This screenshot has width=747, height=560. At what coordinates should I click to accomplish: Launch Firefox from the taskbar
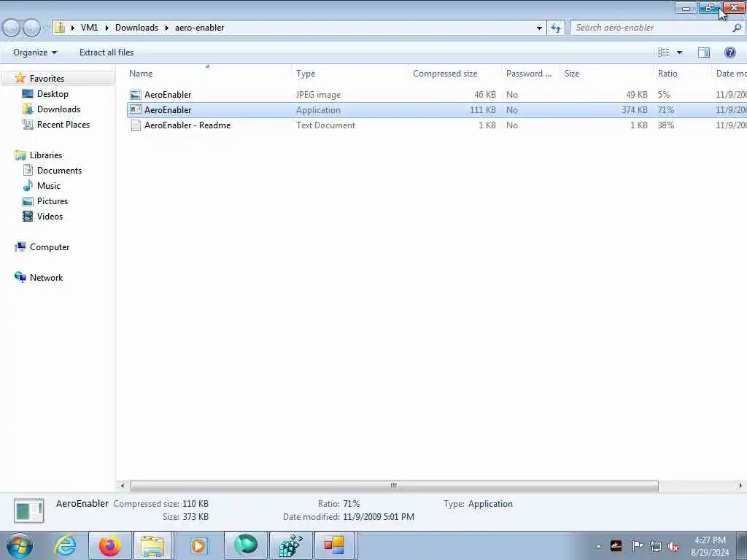[x=110, y=545]
